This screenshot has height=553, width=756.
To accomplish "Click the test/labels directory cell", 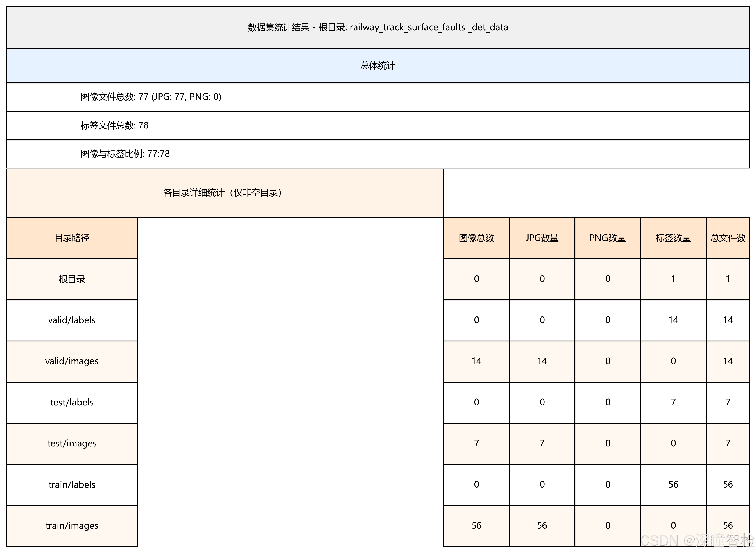I will click(72, 402).
